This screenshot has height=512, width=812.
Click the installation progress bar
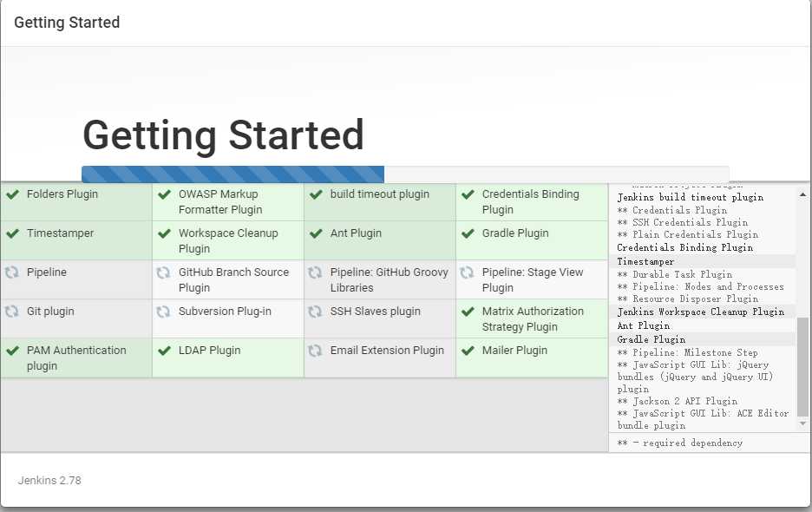click(x=405, y=174)
